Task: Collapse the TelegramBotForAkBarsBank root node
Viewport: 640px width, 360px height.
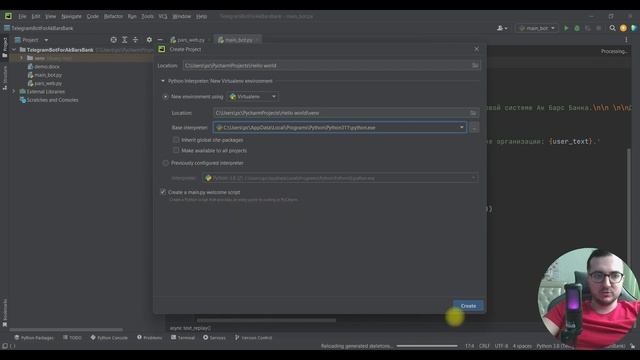Action: coord(14,50)
